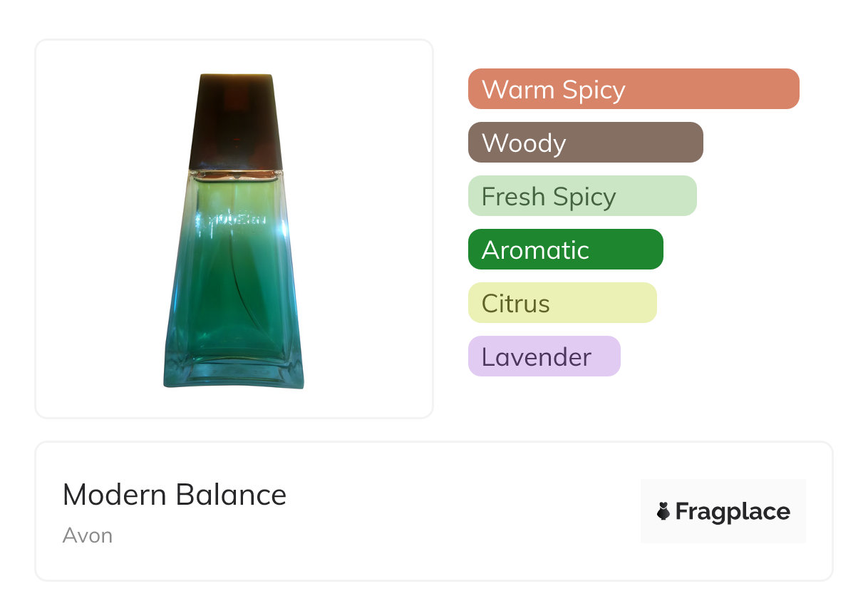Click the "Lavender" text label
Viewport: 868px width, 616px height.
[x=537, y=357]
